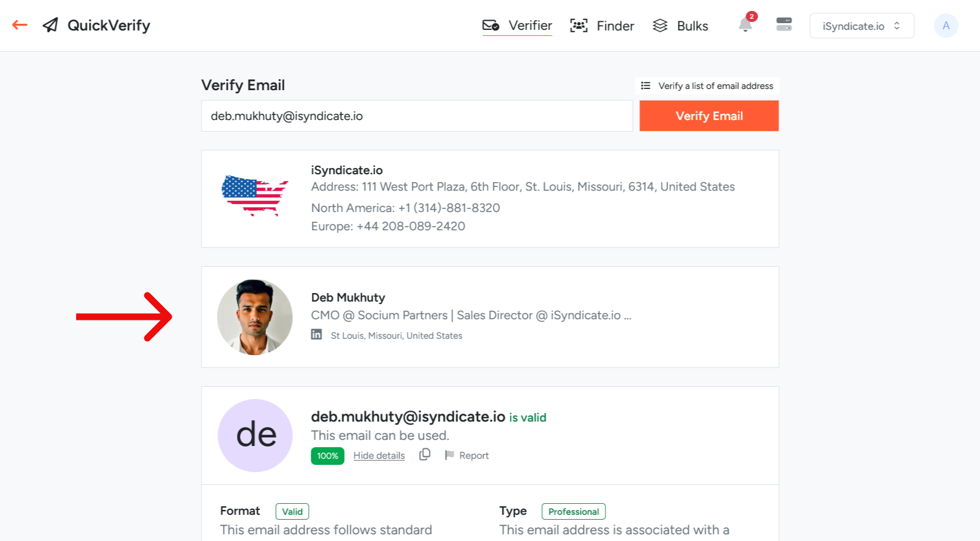
Task: Open the notifications bell icon
Action: click(745, 26)
